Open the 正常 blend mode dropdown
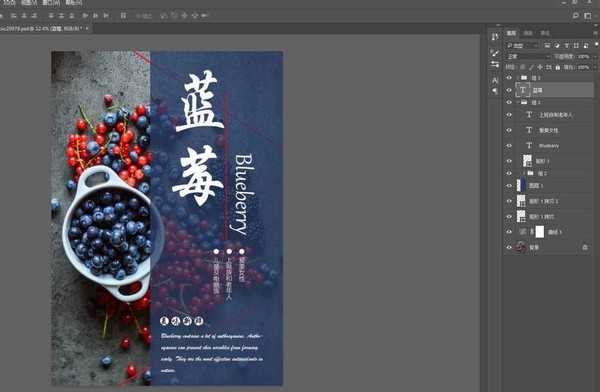600x392 pixels. click(x=528, y=57)
